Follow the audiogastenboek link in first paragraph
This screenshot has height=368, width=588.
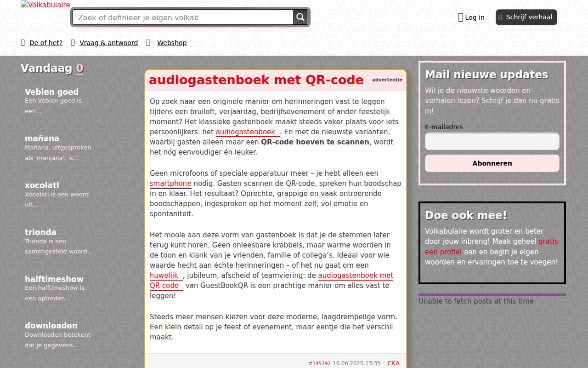pos(248,132)
